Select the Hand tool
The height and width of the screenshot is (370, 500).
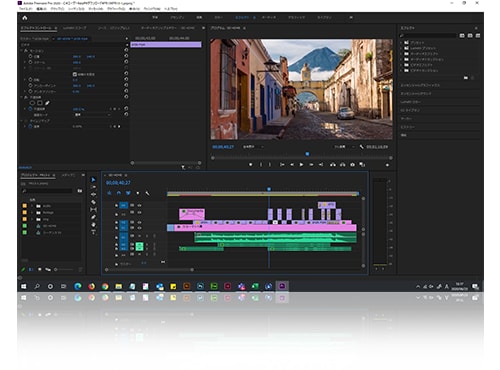pos(93,225)
